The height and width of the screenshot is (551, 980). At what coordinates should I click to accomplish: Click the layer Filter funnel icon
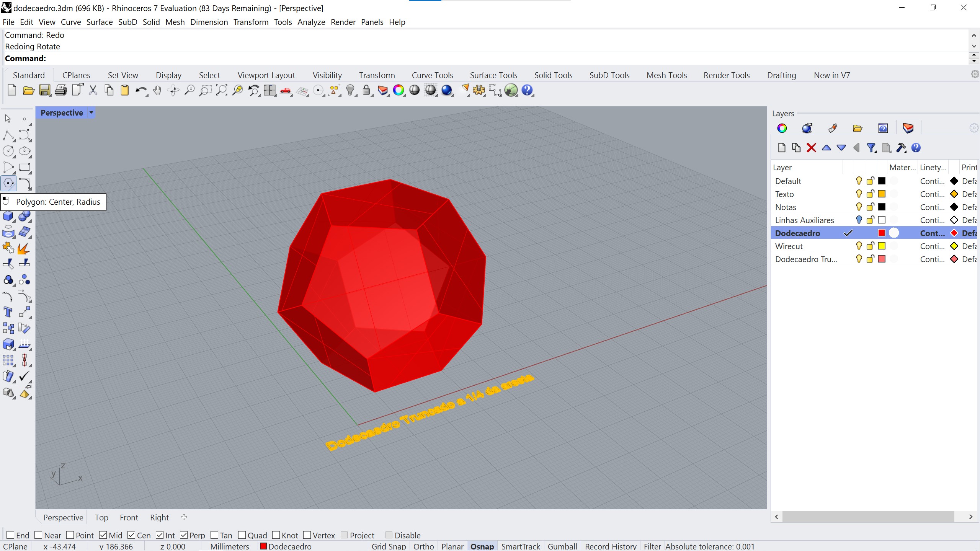(x=871, y=148)
